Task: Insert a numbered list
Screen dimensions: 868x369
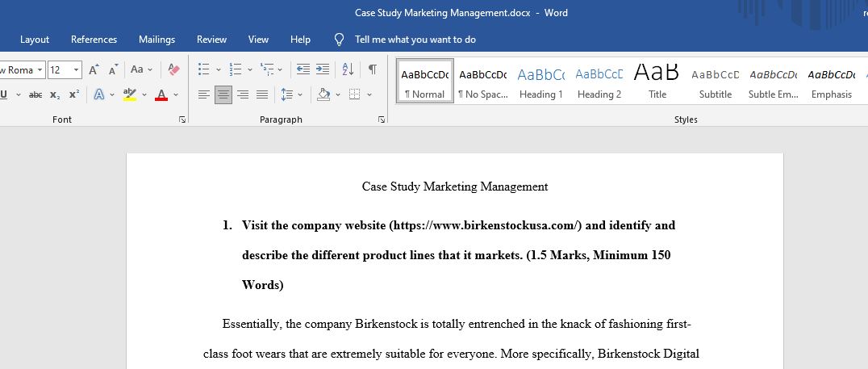Action: (236, 69)
